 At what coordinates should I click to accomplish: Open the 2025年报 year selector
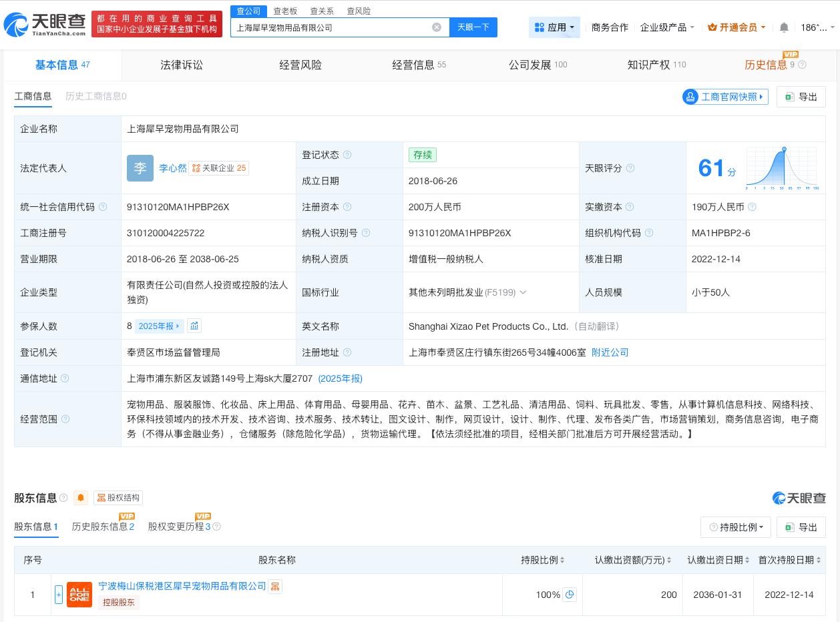tap(159, 326)
